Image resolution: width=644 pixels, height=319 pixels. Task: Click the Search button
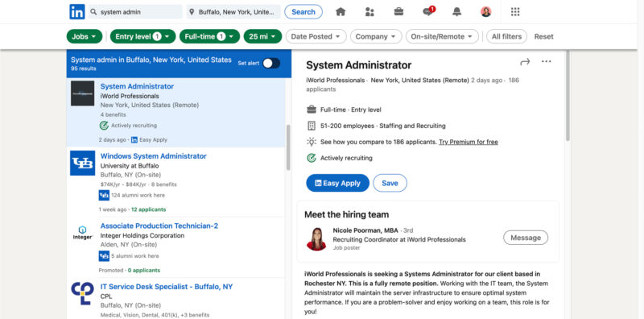click(x=303, y=12)
